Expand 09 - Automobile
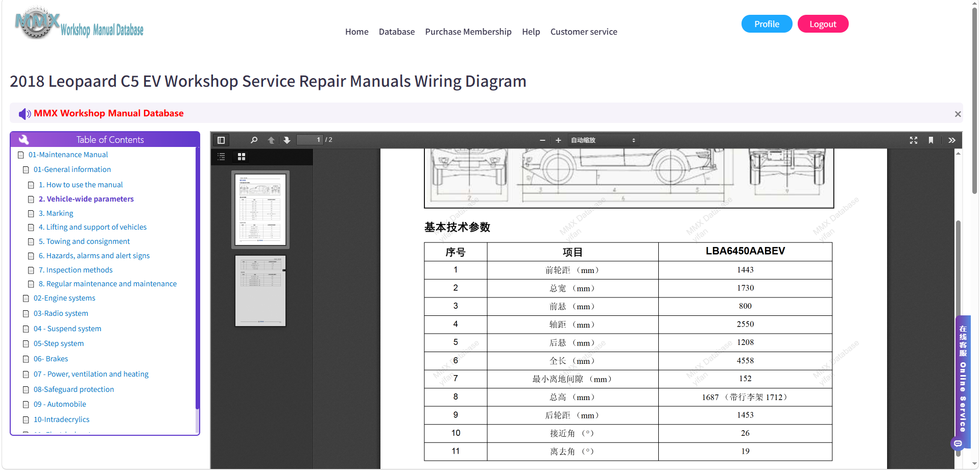This screenshot has width=980, height=471. click(x=60, y=404)
